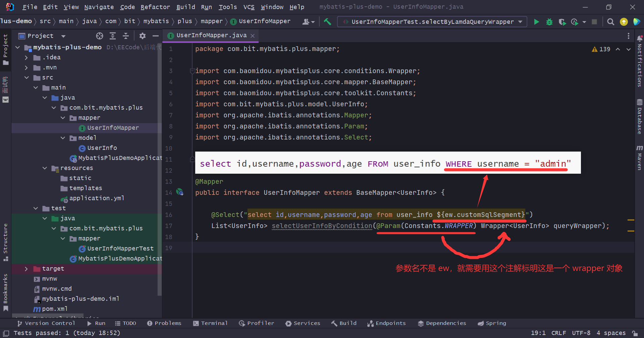This screenshot has height=338, width=644.
Task: Click UTF-8 encoding in status bar
Action: tap(581, 333)
